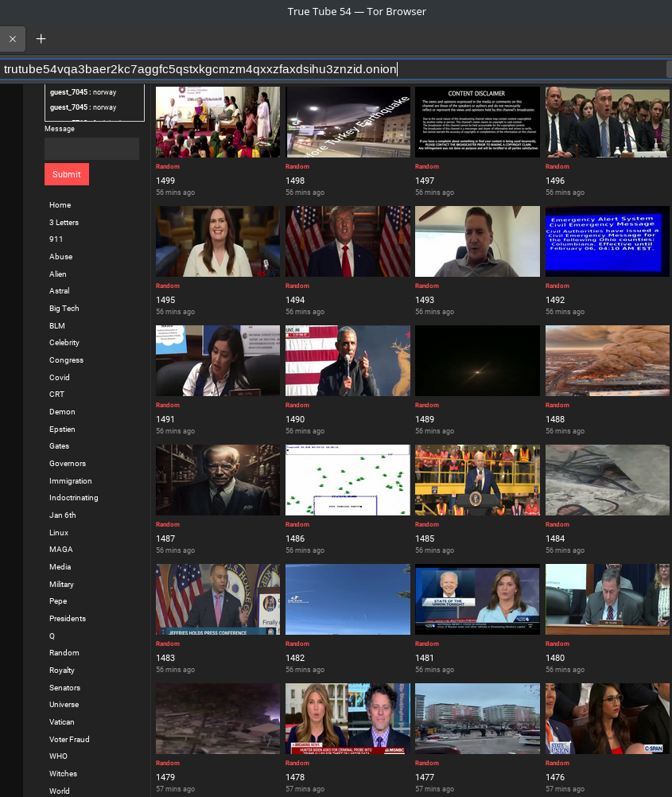This screenshot has width=672, height=797.
Task: Select the Royalty category
Action: 62,671
